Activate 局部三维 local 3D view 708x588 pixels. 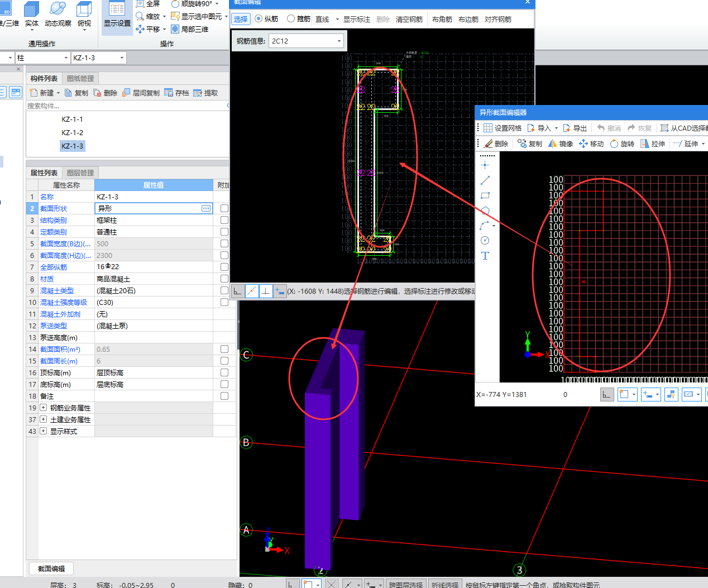point(190,29)
